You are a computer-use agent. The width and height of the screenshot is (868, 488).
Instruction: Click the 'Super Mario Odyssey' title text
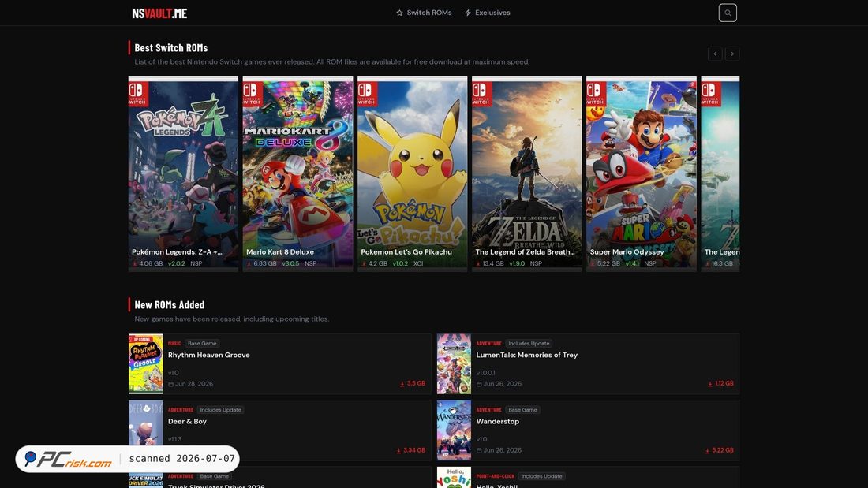click(x=627, y=251)
